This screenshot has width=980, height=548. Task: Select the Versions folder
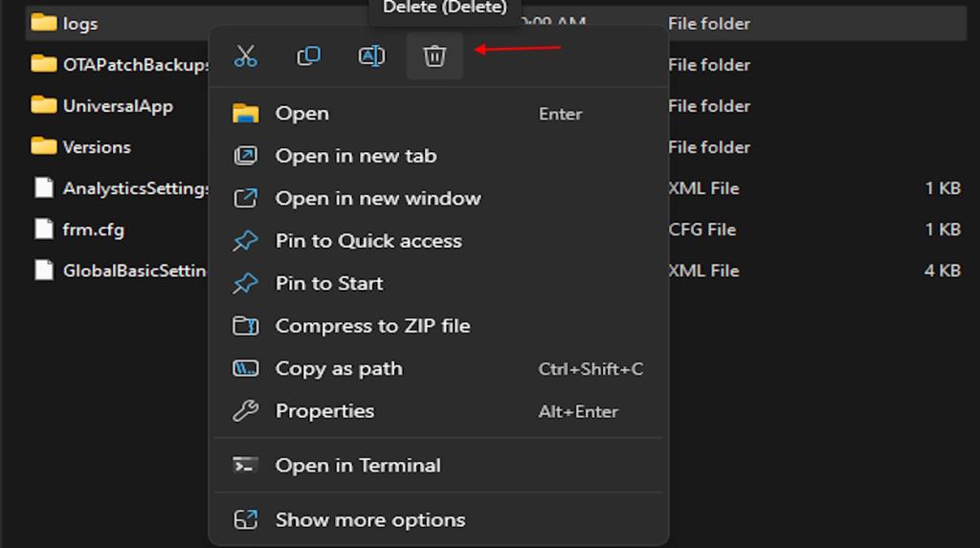96,147
